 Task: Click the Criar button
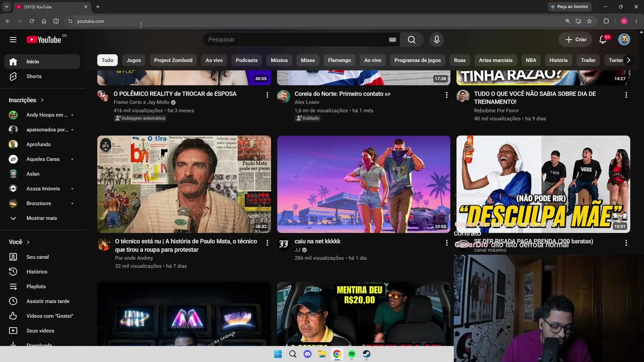coord(576,40)
